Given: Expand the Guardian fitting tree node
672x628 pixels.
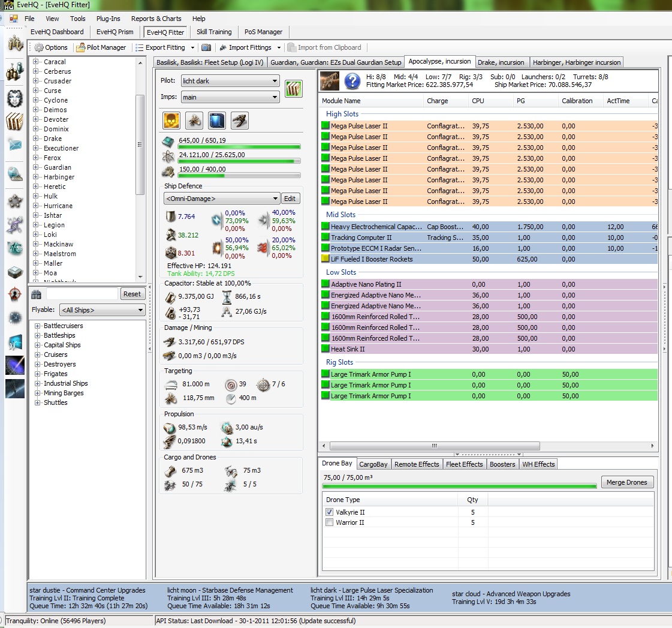Looking at the screenshot, I should 36,167.
